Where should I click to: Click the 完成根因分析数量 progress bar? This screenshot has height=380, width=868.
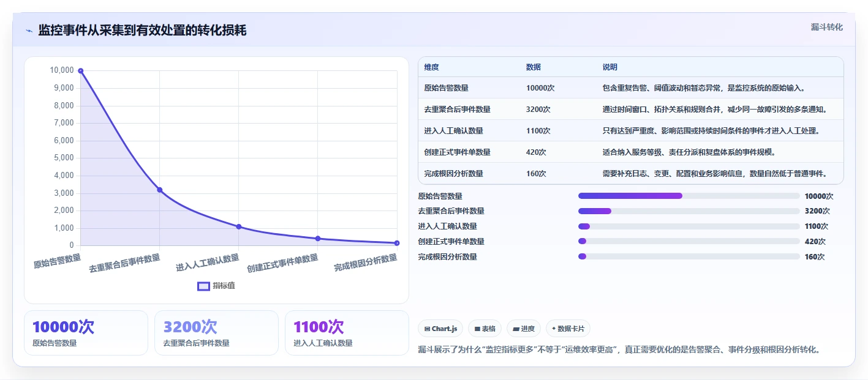point(689,257)
